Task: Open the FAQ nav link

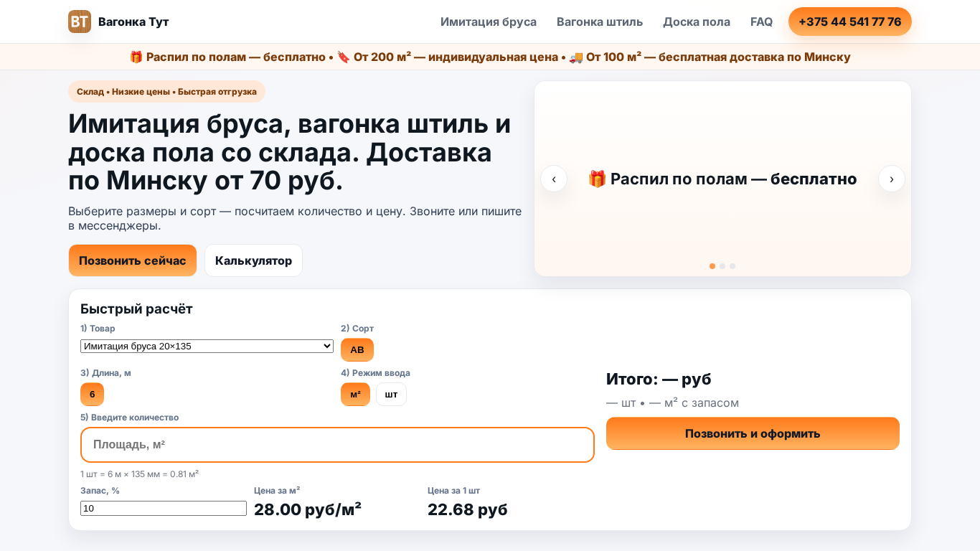Action: click(761, 22)
